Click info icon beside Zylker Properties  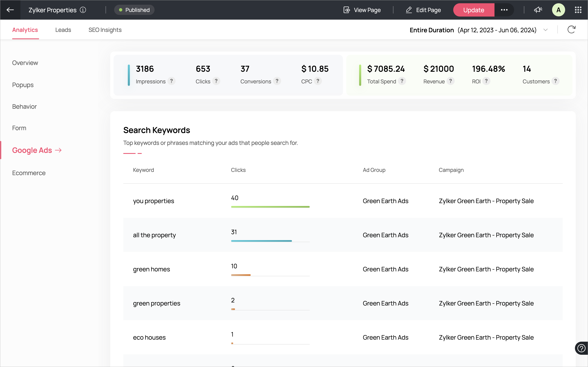tap(83, 10)
